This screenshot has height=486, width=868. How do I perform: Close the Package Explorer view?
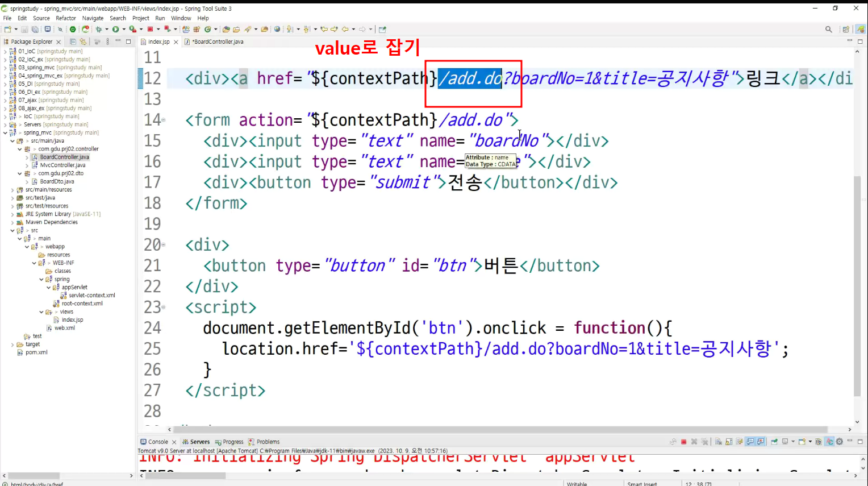[x=59, y=42]
